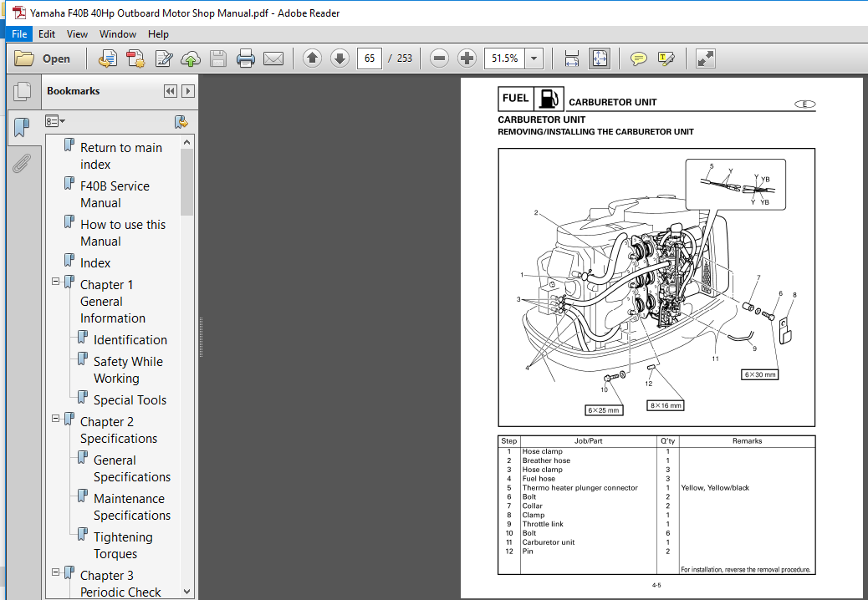
Task: Switch to read mode view
Action: (705, 58)
